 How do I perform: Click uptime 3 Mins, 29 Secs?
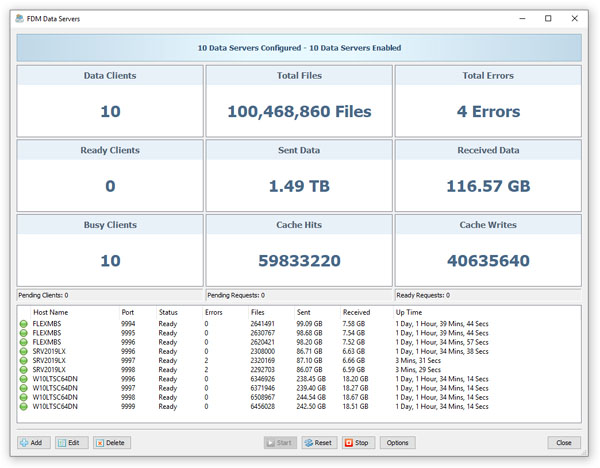tap(418, 370)
